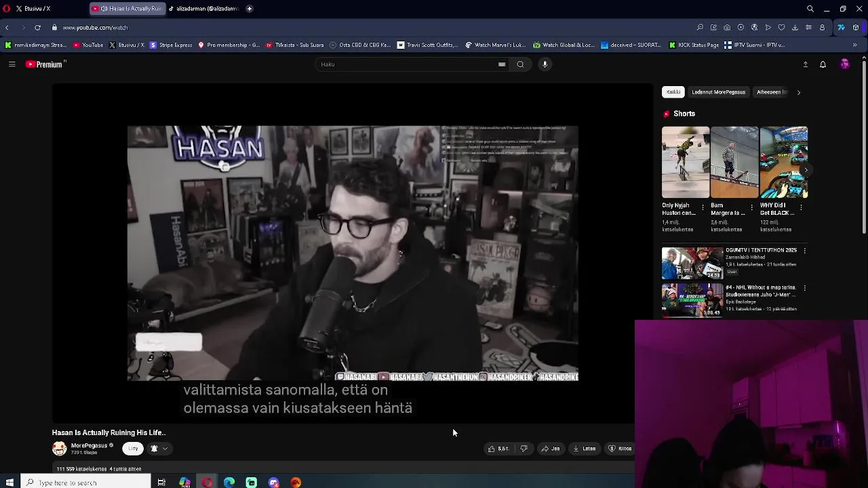Dislike the video with thumbs down
This screenshot has width=868, height=488.
[x=524, y=449]
